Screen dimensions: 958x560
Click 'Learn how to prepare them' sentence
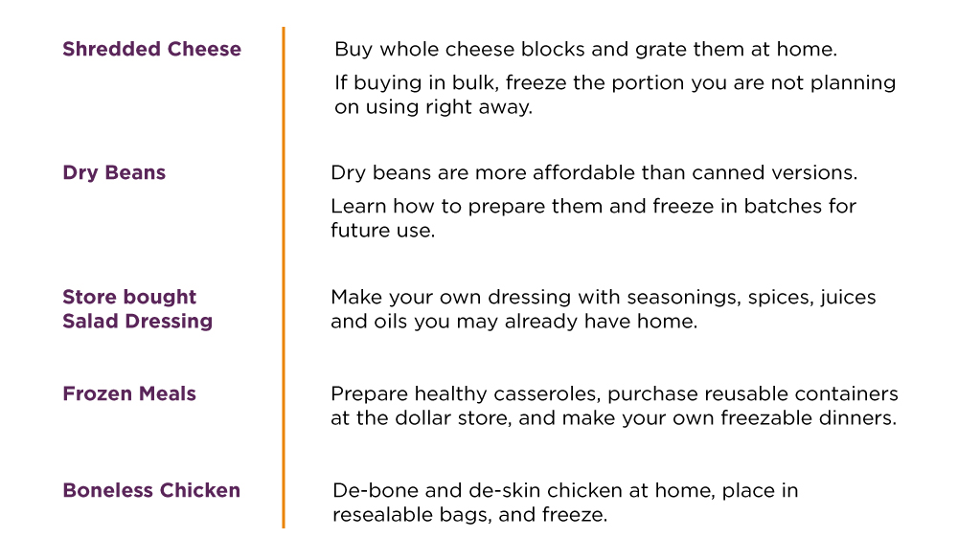(x=593, y=218)
